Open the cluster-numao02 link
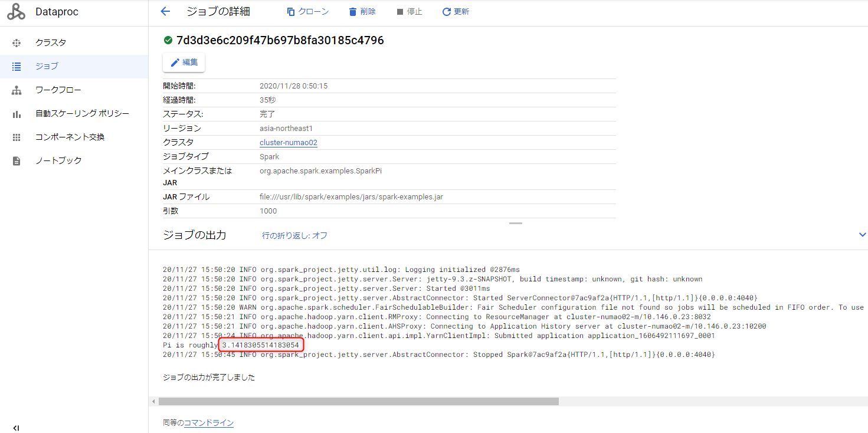Image resolution: width=868 pixels, height=433 pixels. pyautogui.click(x=289, y=142)
